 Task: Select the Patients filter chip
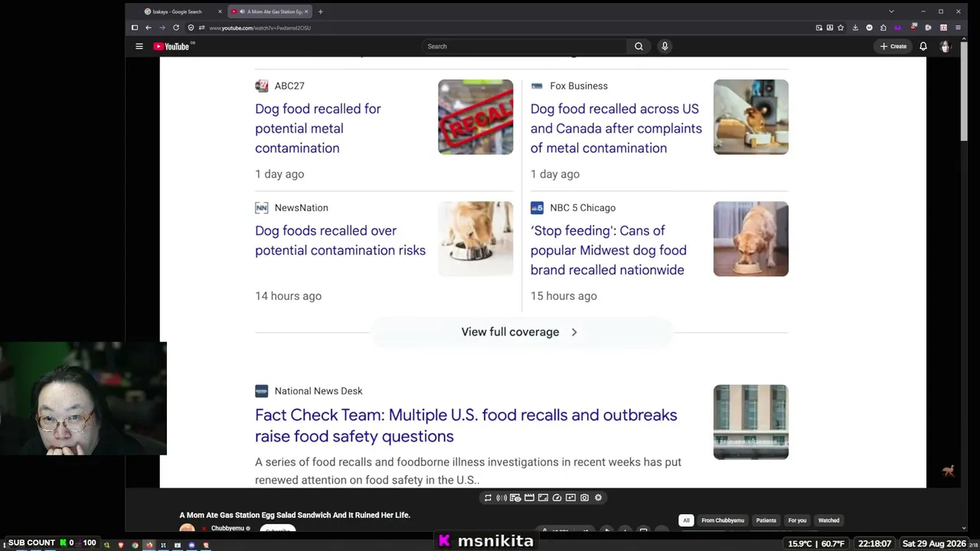click(x=766, y=520)
